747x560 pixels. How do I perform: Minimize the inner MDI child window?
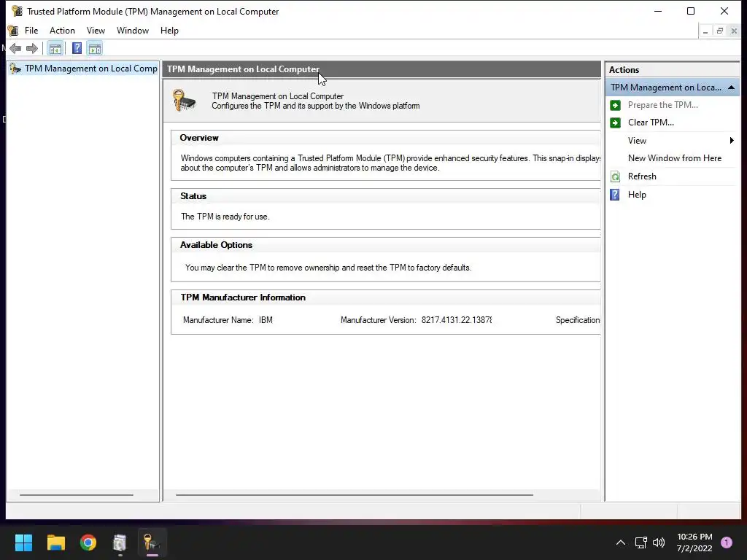(x=705, y=31)
